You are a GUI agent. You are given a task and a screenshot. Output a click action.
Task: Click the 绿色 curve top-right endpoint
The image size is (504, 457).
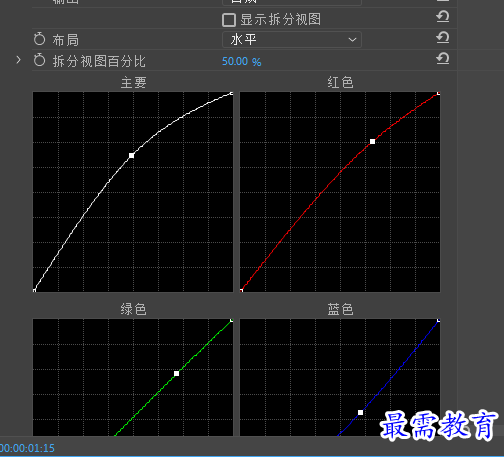232,321
